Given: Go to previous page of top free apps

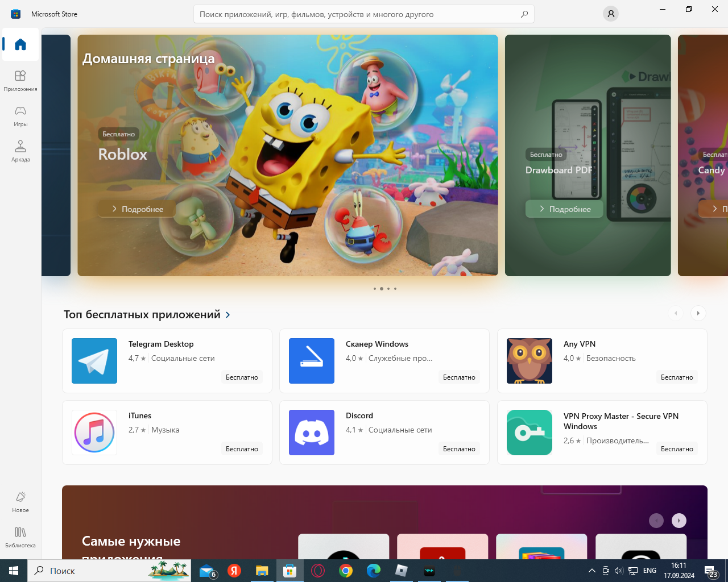Looking at the screenshot, I should point(676,313).
